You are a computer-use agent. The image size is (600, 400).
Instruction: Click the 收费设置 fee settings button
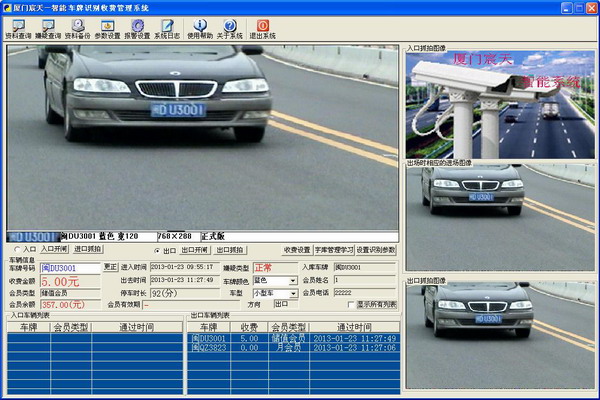click(x=295, y=250)
